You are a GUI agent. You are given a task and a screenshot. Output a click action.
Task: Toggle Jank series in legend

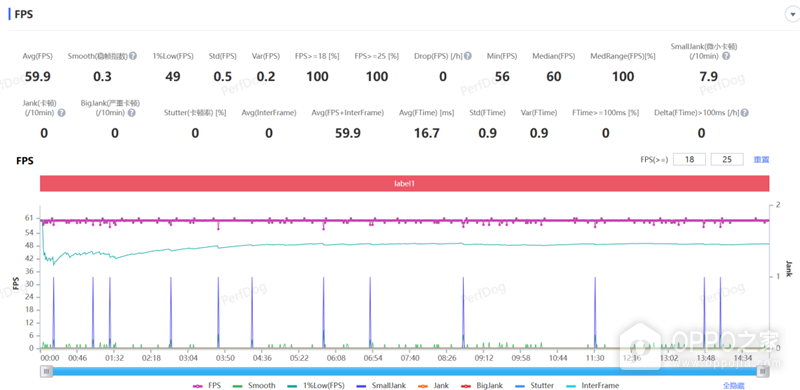tap(432, 386)
